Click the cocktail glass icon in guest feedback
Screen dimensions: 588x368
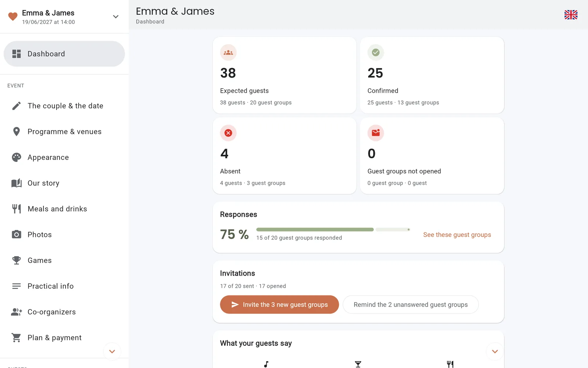click(x=358, y=364)
